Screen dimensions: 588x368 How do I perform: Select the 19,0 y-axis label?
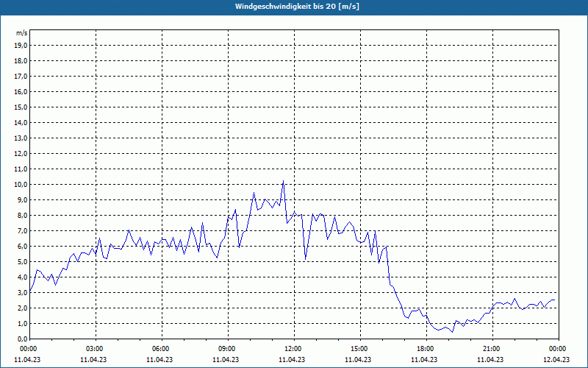(x=21, y=46)
